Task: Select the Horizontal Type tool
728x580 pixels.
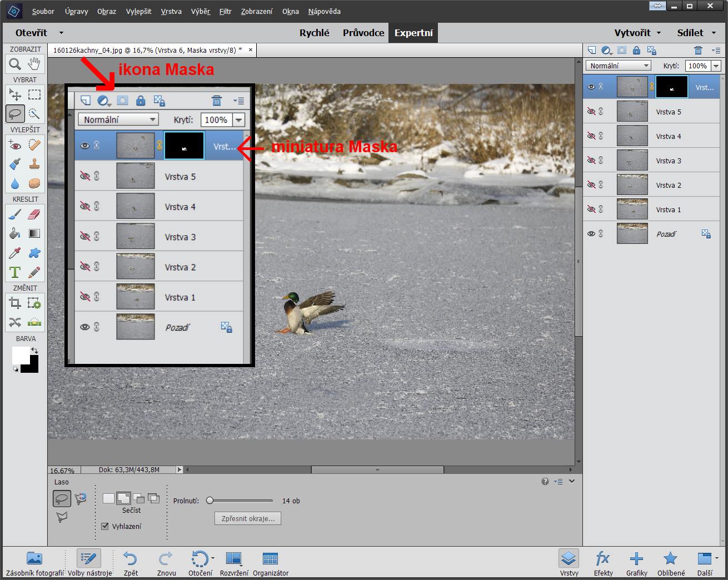Action: tap(15, 272)
